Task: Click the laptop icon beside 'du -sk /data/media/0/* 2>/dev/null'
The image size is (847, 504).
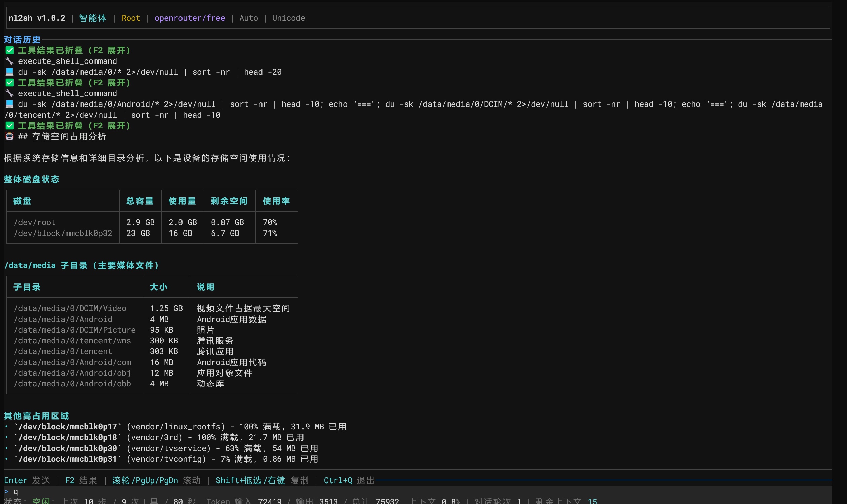Action: coord(9,72)
